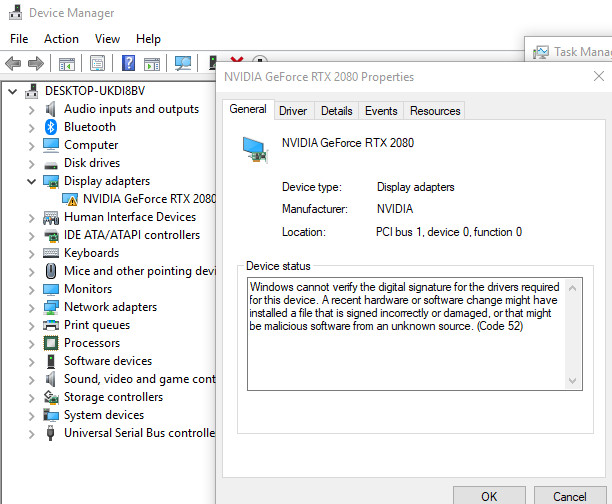Click the Display adapters category icon
This screenshot has height=504, width=612.
(x=51, y=181)
